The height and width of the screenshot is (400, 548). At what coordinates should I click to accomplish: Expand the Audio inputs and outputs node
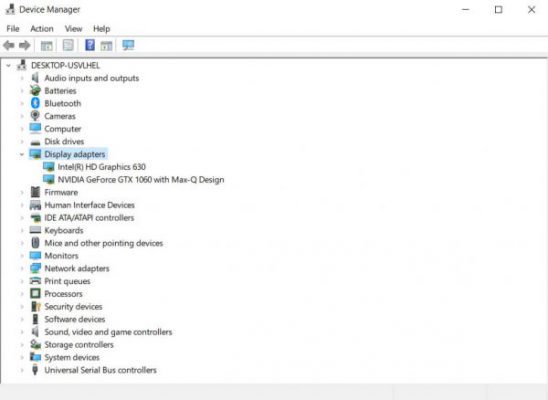[22, 78]
